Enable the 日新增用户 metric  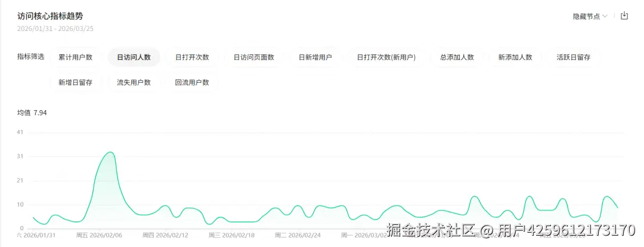tap(315, 57)
